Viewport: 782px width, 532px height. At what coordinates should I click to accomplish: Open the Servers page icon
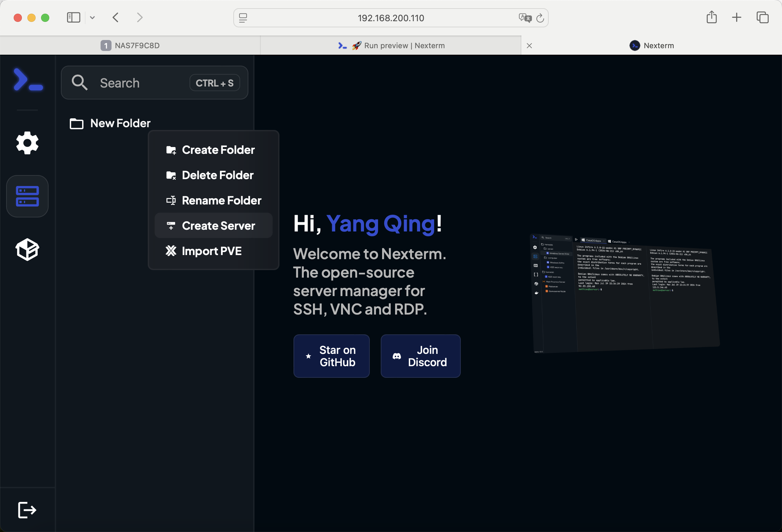point(27,196)
